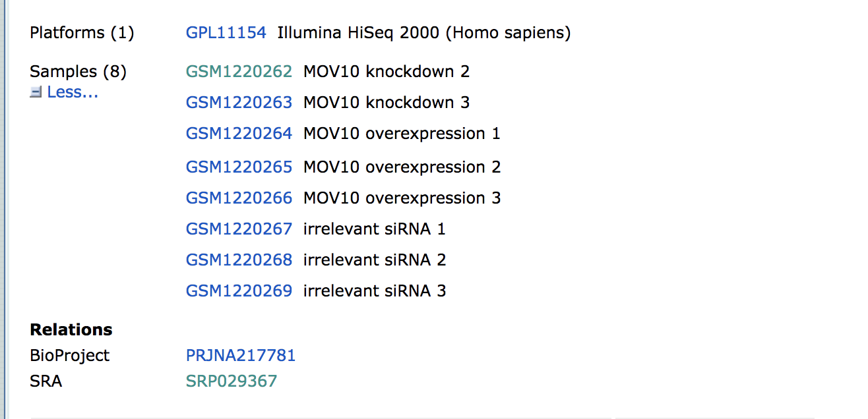This screenshot has width=868, height=419.
Task: Collapse the sample list via Less...
Action: [73, 92]
